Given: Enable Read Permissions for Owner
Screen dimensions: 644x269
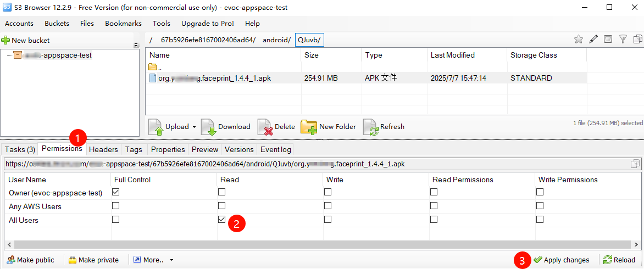Looking at the screenshot, I should tap(434, 192).
